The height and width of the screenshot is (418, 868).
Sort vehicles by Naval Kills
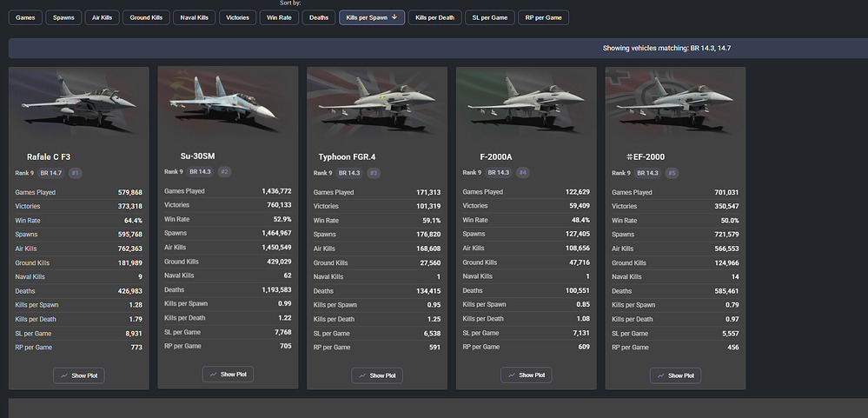coord(195,17)
